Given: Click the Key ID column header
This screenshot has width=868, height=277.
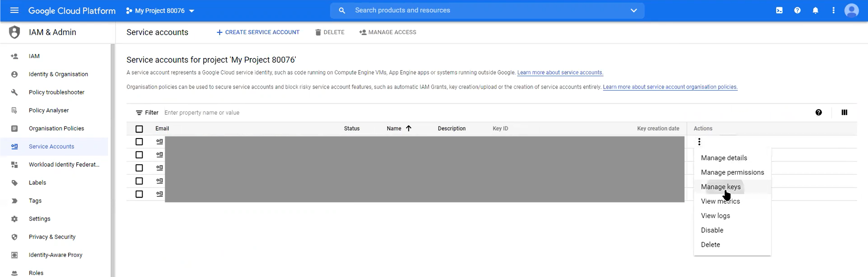Looking at the screenshot, I should pos(500,128).
